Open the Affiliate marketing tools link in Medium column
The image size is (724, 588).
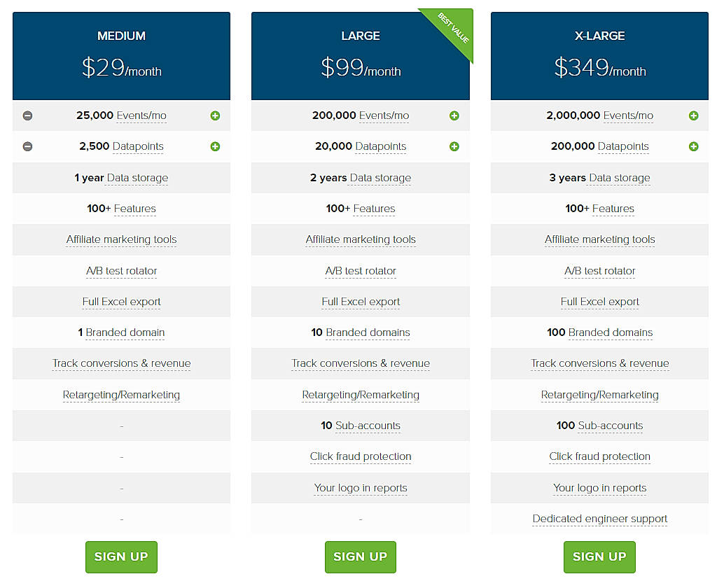[121, 239]
